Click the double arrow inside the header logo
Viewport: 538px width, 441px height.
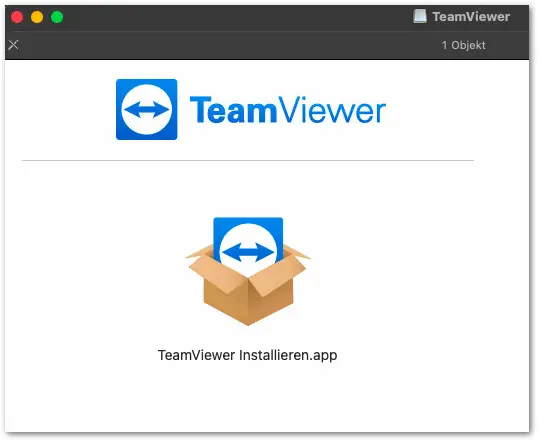147,109
